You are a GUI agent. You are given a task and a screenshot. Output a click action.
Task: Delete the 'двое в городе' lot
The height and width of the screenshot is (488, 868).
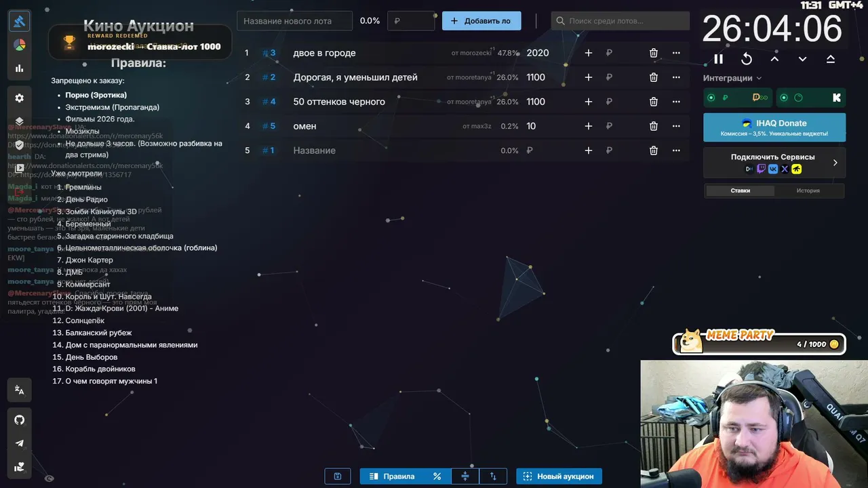tap(654, 53)
